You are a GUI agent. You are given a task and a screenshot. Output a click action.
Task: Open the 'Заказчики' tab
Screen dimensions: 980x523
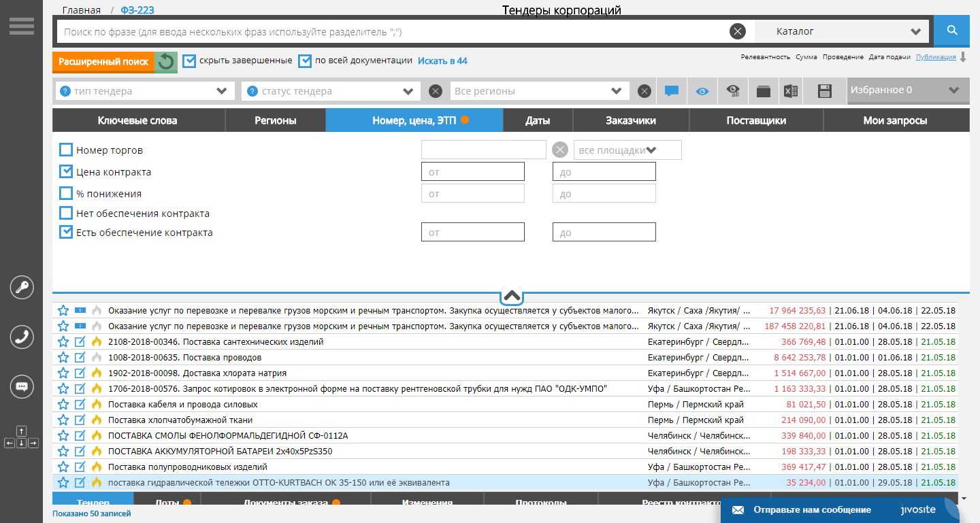point(631,120)
